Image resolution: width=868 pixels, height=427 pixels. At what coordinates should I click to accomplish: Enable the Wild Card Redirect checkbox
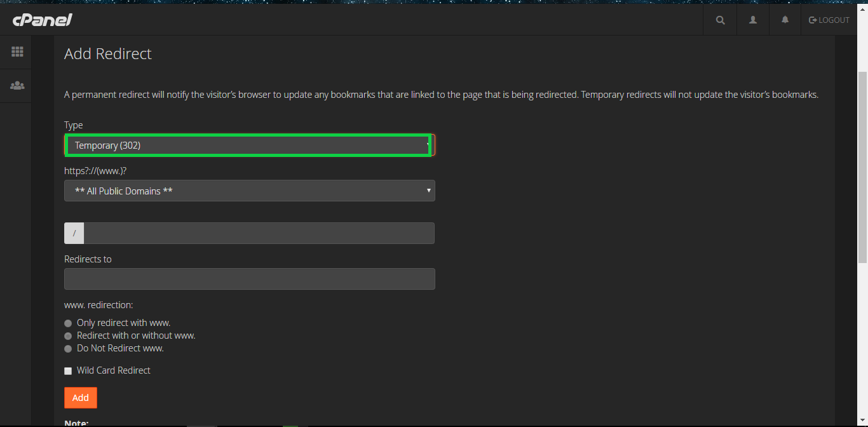[68, 371]
